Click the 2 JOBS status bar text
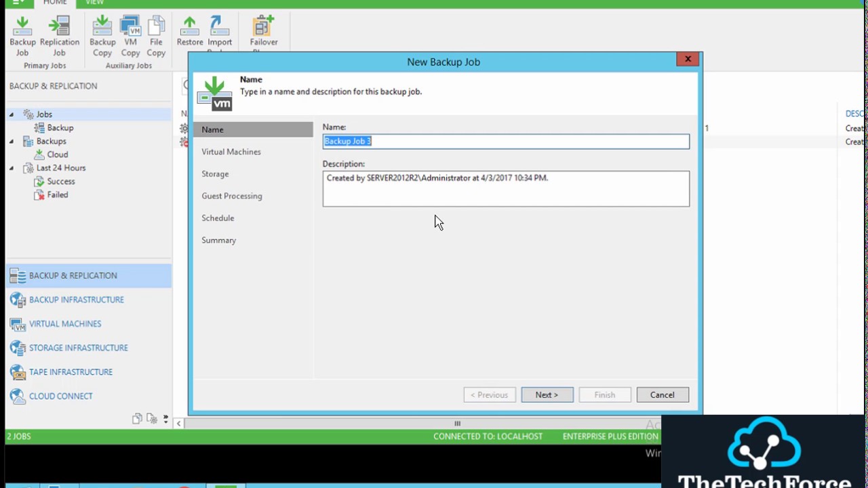The width and height of the screenshot is (868, 488). [x=19, y=436]
